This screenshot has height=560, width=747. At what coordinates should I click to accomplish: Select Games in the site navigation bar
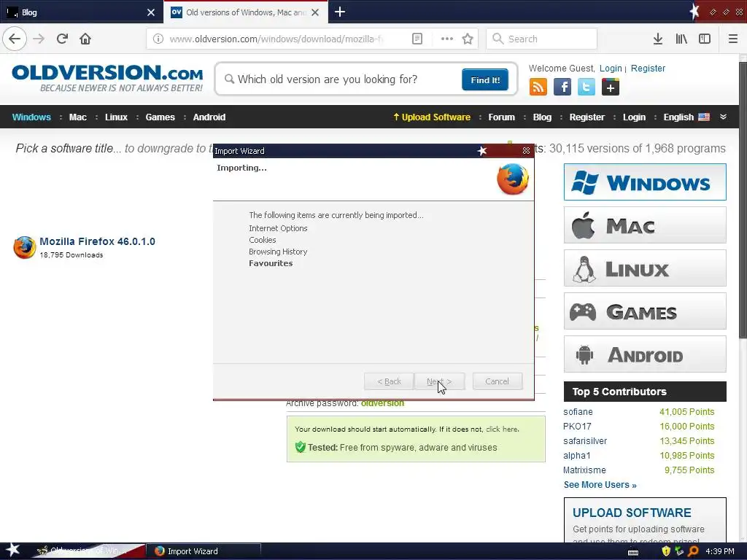click(x=160, y=117)
